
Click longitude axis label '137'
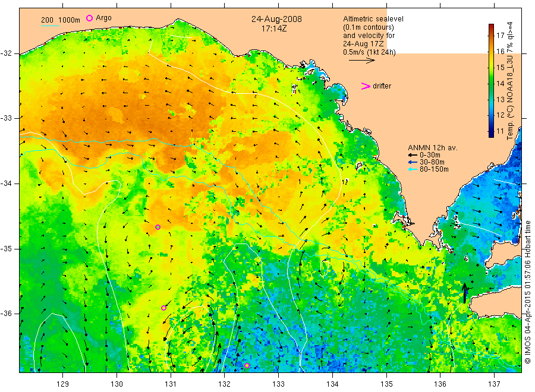tap(494, 384)
